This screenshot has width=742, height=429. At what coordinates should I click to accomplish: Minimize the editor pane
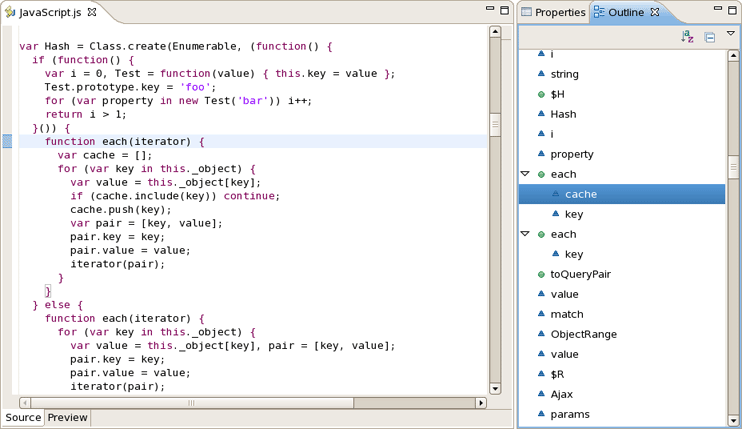click(x=490, y=9)
